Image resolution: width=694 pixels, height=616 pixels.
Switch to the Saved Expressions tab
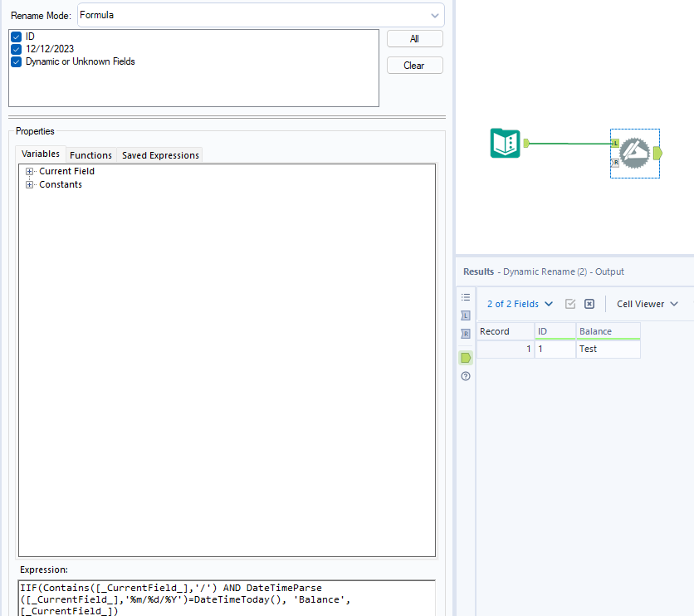160,155
